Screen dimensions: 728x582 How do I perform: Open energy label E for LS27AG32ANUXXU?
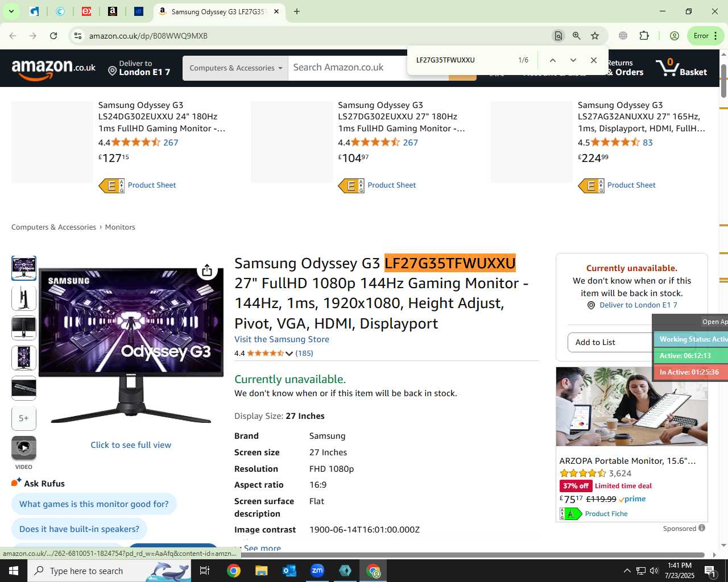click(591, 186)
